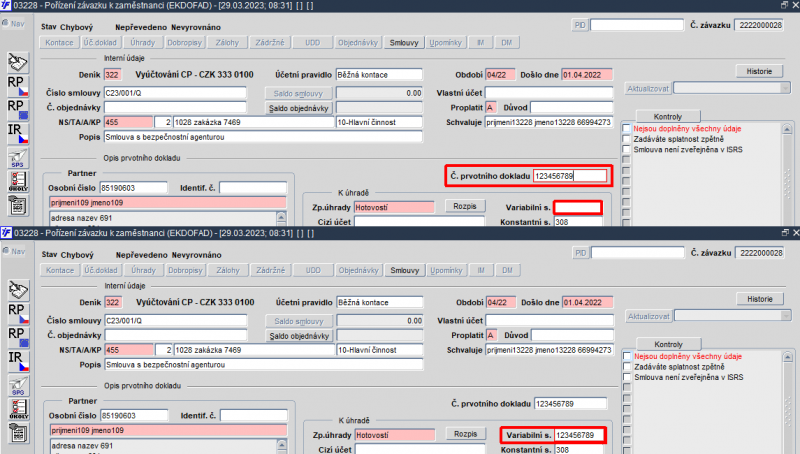Click Nav icon in upper window
Screen dimensions: 800x454
point(13,23)
